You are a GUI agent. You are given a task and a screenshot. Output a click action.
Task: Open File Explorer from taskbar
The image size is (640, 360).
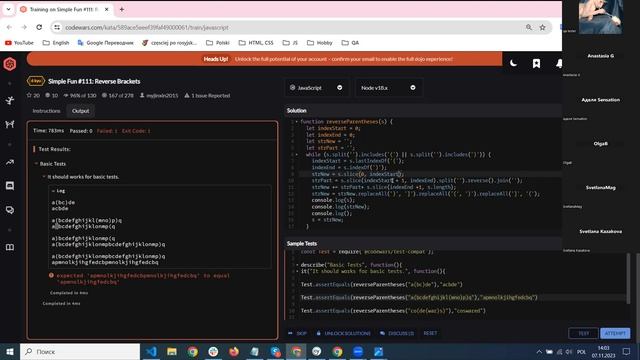[x=172, y=351]
